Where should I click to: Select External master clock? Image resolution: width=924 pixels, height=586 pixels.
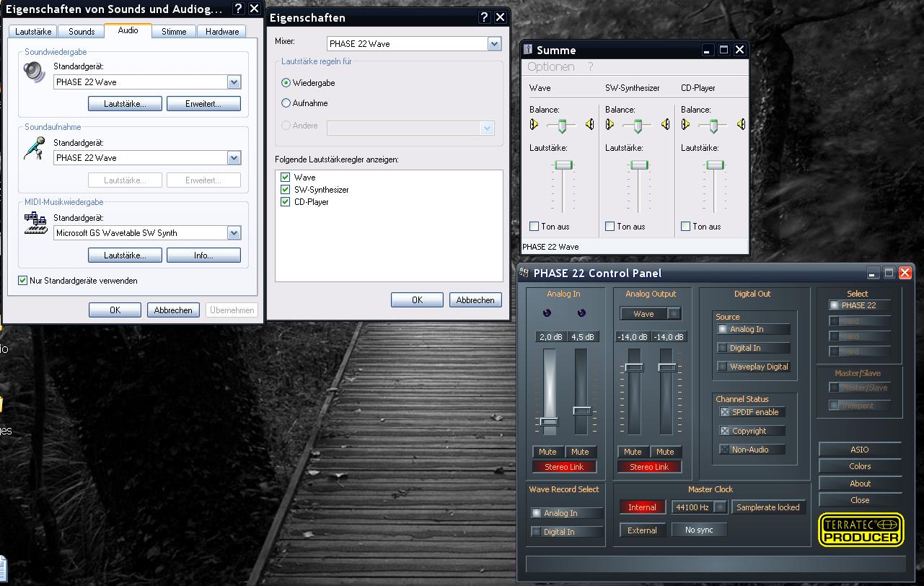(x=642, y=530)
